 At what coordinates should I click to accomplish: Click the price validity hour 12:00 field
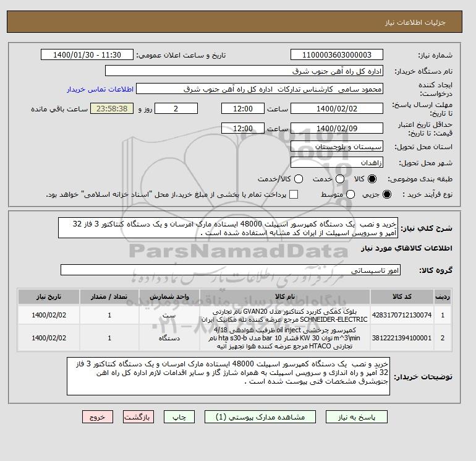[x=243, y=128]
